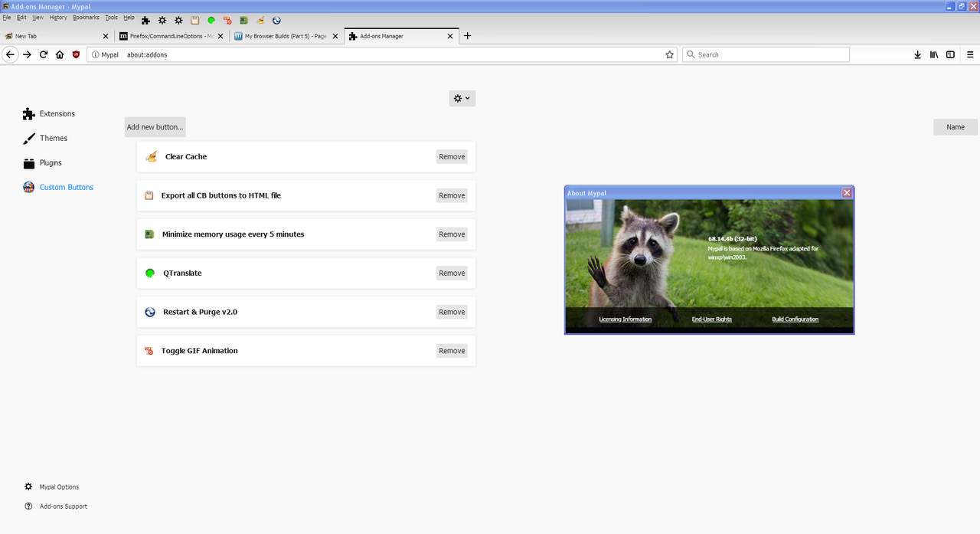
Task: Open the View menu
Action: 38,17
